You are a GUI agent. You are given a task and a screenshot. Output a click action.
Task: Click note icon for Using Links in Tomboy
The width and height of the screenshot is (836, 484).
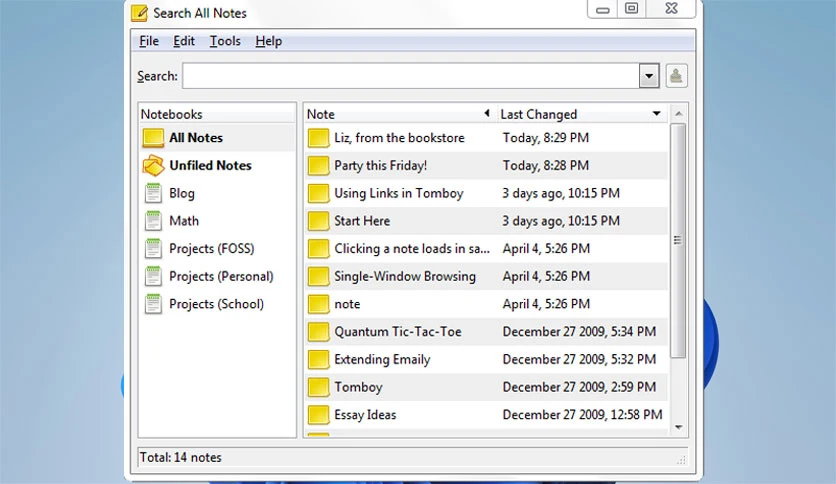pyautogui.click(x=318, y=193)
